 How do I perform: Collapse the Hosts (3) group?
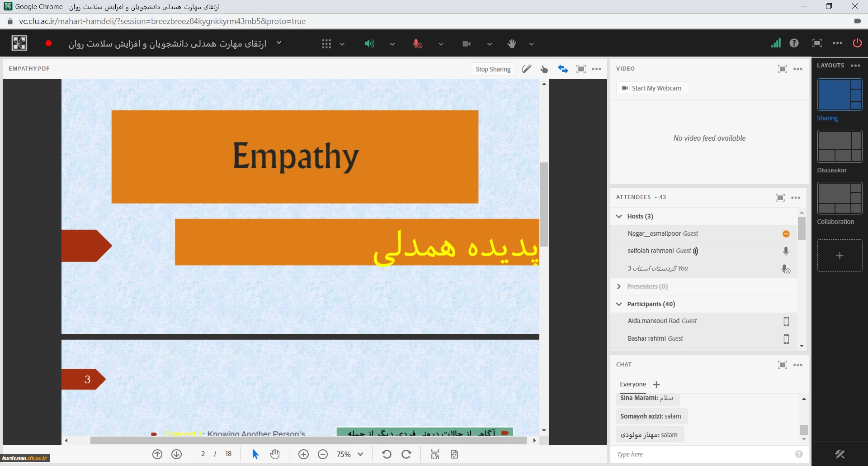[x=619, y=216]
